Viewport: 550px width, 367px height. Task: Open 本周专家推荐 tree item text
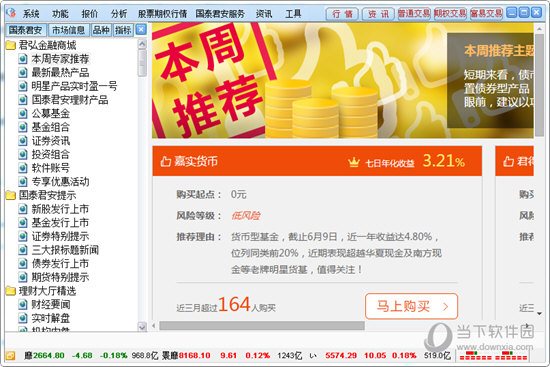point(60,59)
